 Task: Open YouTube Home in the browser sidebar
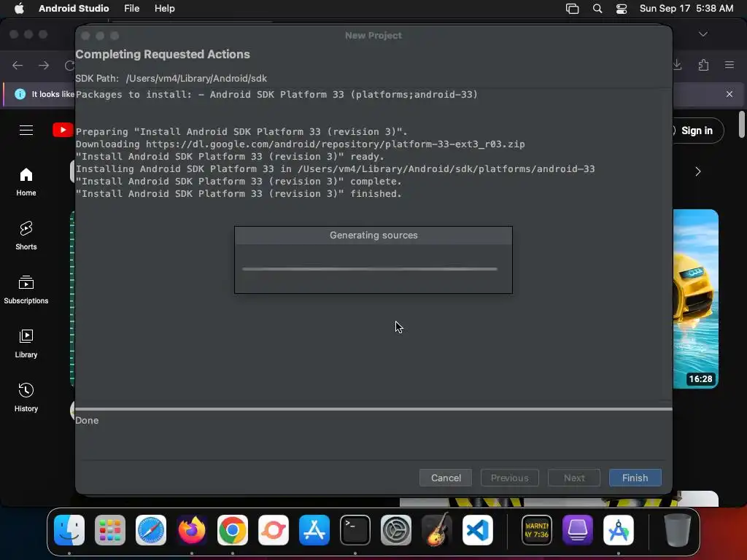coord(26,182)
